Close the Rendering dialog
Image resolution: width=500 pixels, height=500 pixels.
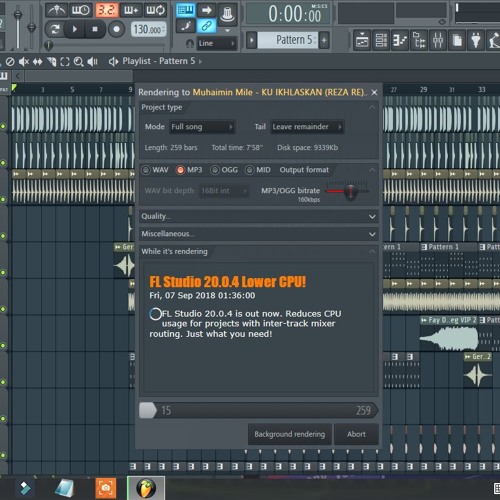pyautogui.click(x=374, y=92)
